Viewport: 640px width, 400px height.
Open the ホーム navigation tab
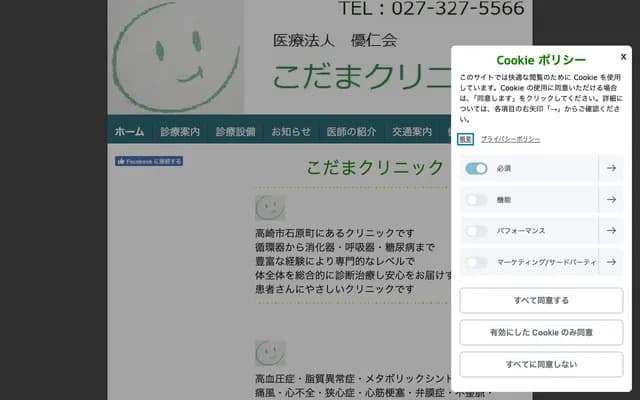(129, 132)
